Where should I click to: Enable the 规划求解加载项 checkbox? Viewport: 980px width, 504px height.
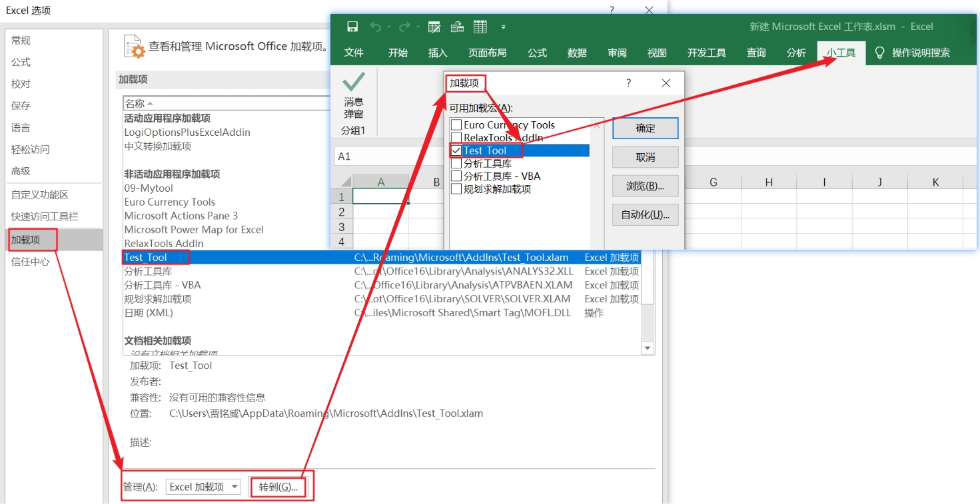point(456,189)
